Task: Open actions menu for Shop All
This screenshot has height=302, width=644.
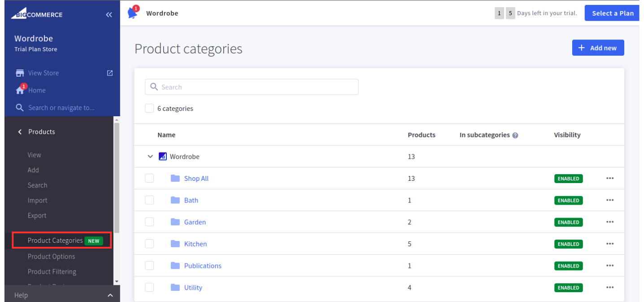Action: (610, 179)
